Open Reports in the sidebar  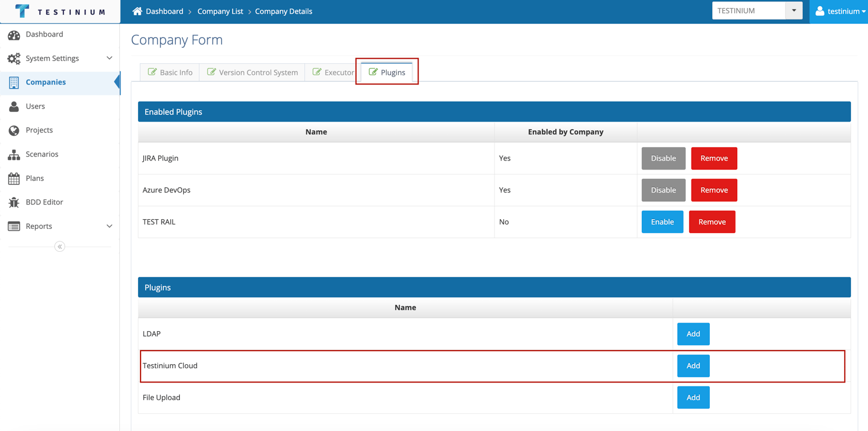click(x=60, y=226)
